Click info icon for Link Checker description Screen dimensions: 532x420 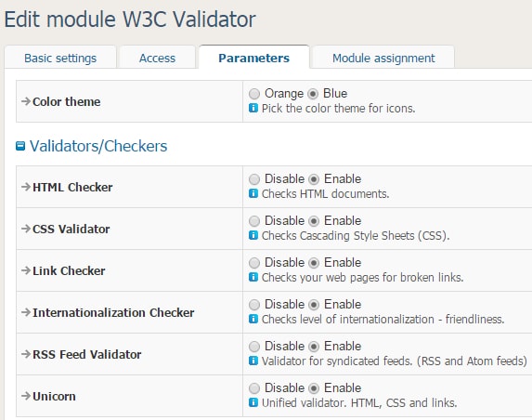tap(253, 277)
